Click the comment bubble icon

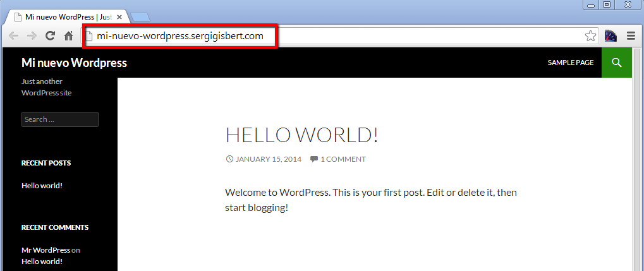point(314,159)
